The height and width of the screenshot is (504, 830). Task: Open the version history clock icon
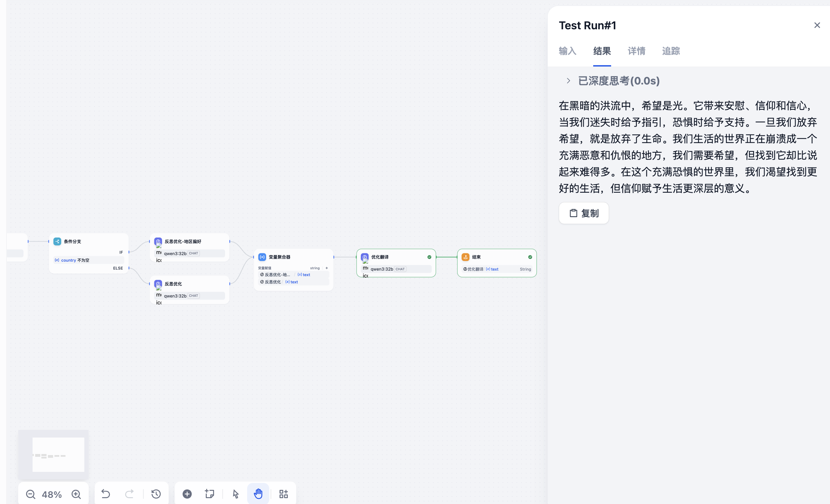point(156,494)
